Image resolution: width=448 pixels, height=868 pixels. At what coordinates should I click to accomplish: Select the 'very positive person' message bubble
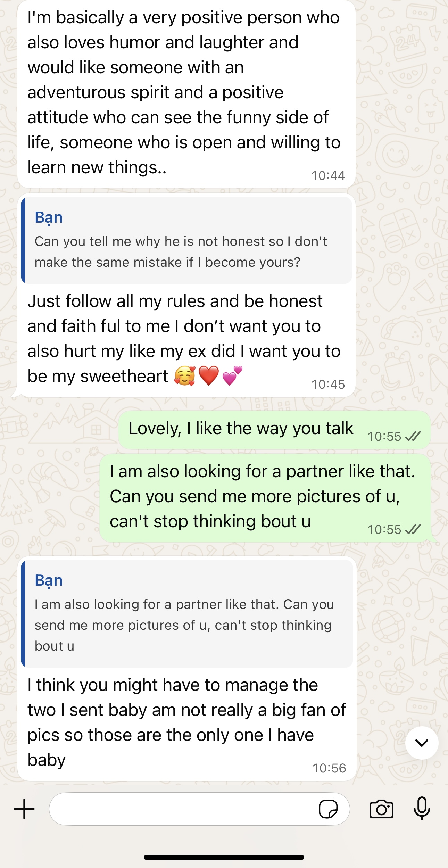pyautogui.click(x=186, y=94)
